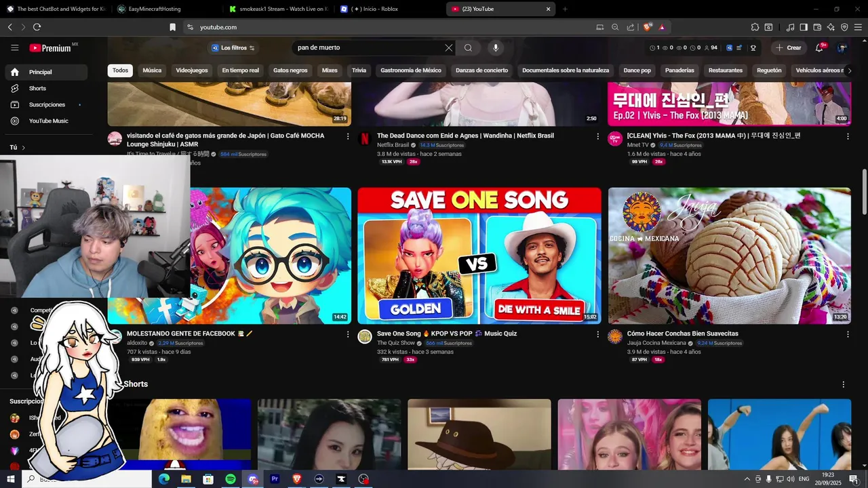Open Leo AI sparkle icon
This screenshot has width=868, height=488.
tap(831, 27)
